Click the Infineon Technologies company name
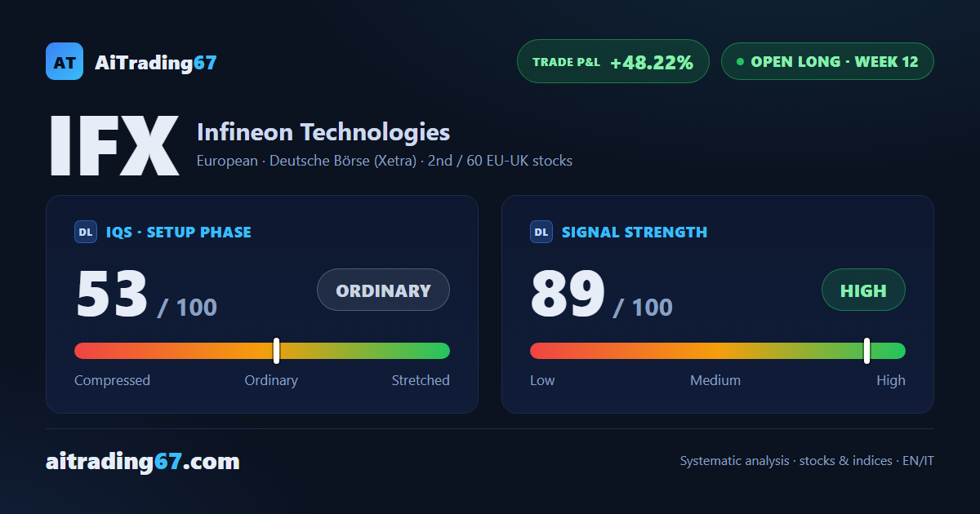 coord(323,132)
